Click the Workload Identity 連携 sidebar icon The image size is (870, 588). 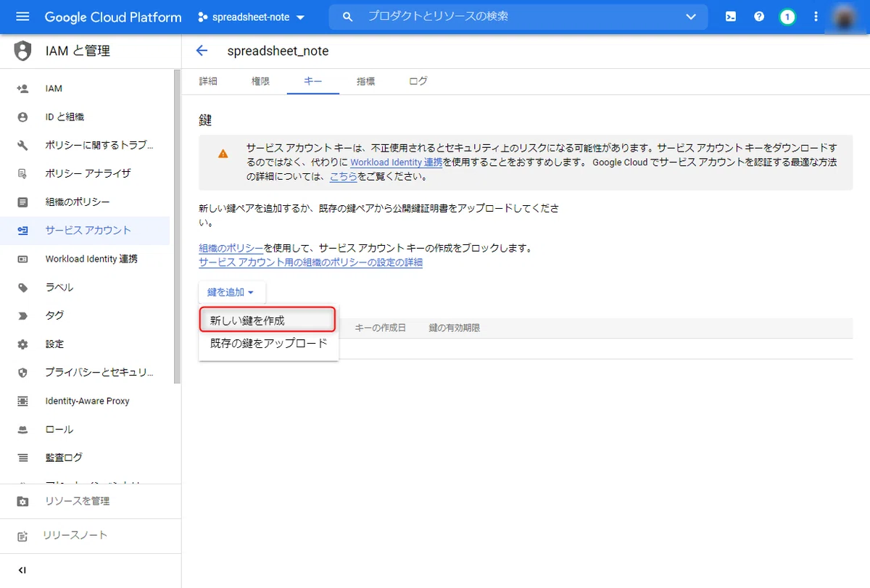[x=22, y=259]
